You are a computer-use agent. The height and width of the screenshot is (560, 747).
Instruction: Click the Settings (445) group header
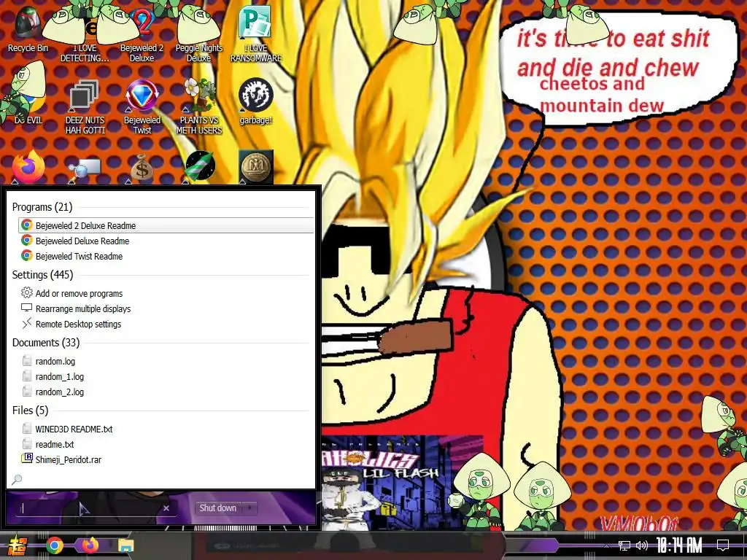[42, 275]
